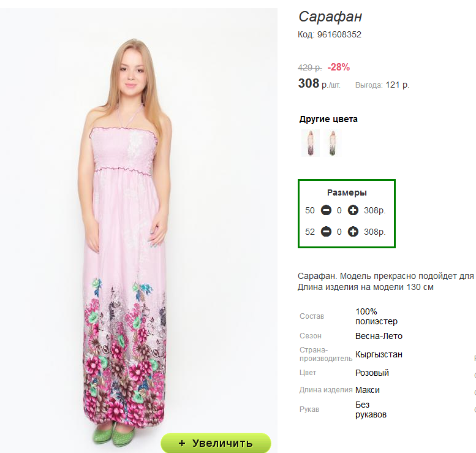Click the crossed-out old price 429 р.
This screenshot has width=476, height=453.
309,67
